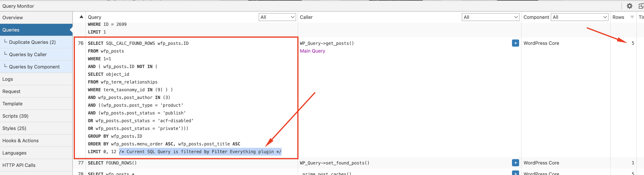Click WP_Query->set_found_posts() caller text
The image size is (644, 175).
[334, 163]
